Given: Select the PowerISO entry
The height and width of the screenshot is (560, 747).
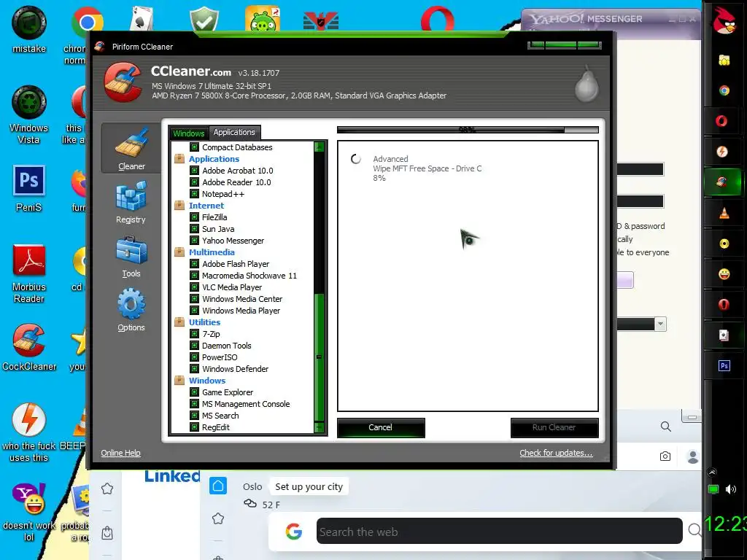Looking at the screenshot, I should tap(220, 357).
